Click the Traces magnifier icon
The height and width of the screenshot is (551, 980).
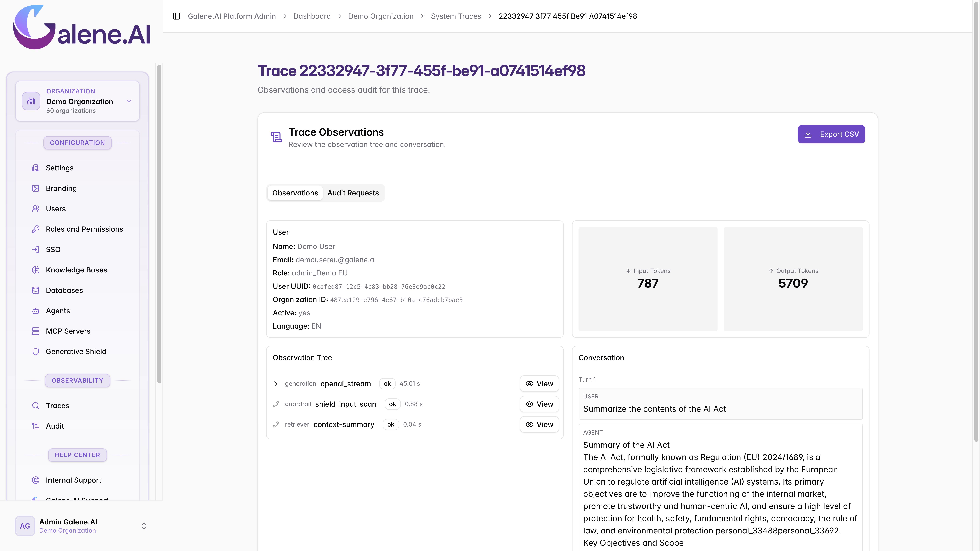coord(36,406)
